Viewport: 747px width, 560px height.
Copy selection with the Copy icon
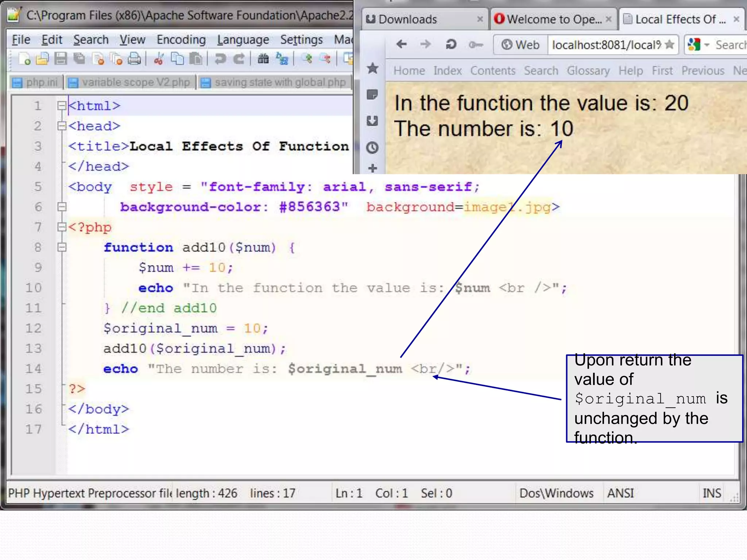pyautogui.click(x=178, y=59)
